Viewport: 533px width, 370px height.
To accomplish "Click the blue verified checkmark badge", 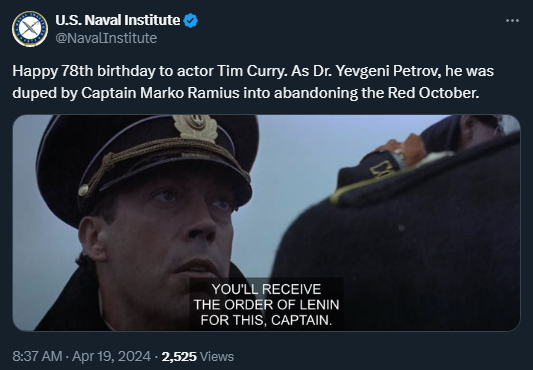I will click(191, 20).
